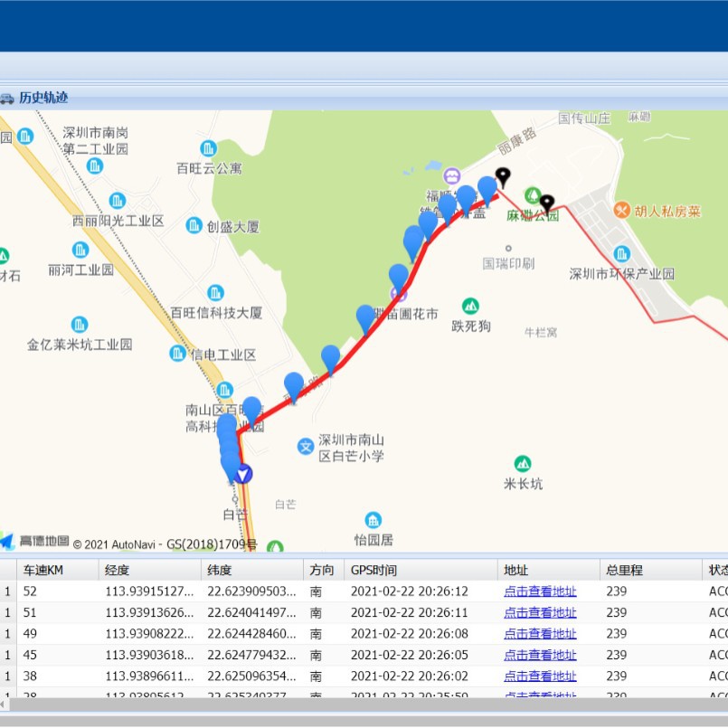Click the 胡人私房菜 restaurant icon

point(621,211)
